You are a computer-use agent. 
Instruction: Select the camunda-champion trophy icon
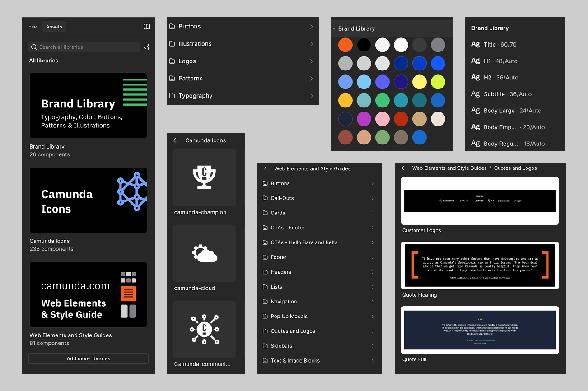point(205,177)
